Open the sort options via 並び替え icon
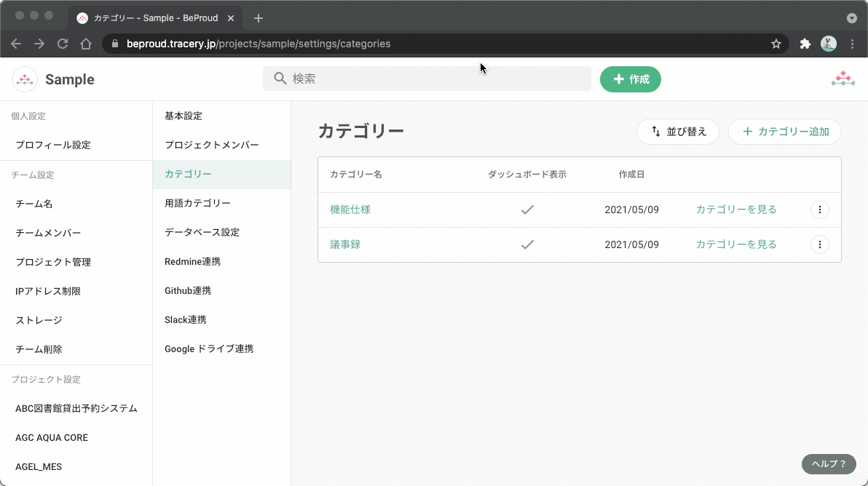868x486 pixels. pyautogui.click(x=655, y=132)
